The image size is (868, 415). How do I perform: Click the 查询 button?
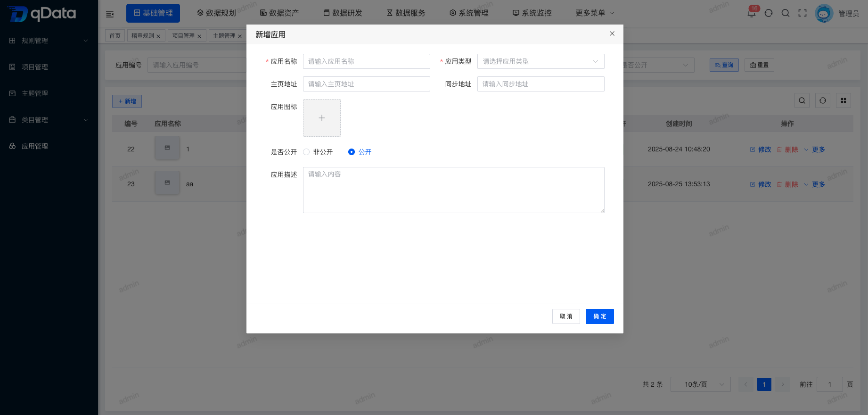[x=724, y=65]
